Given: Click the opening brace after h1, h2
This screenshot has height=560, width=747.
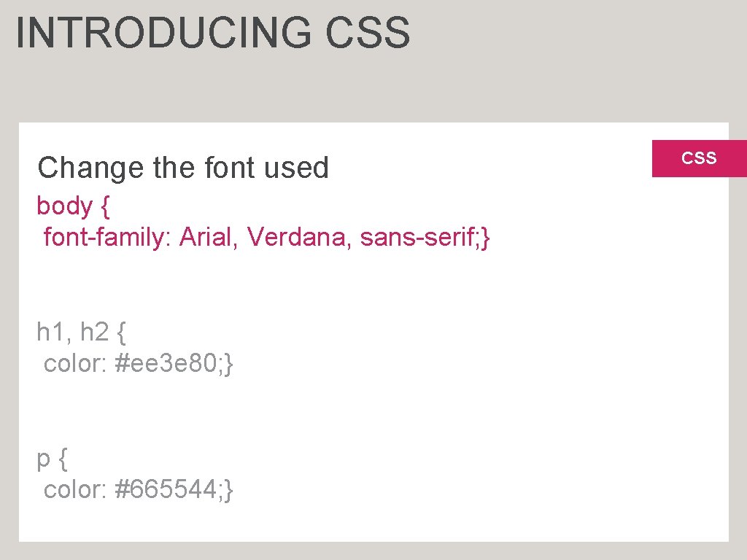Looking at the screenshot, I should [x=121, y=333].
